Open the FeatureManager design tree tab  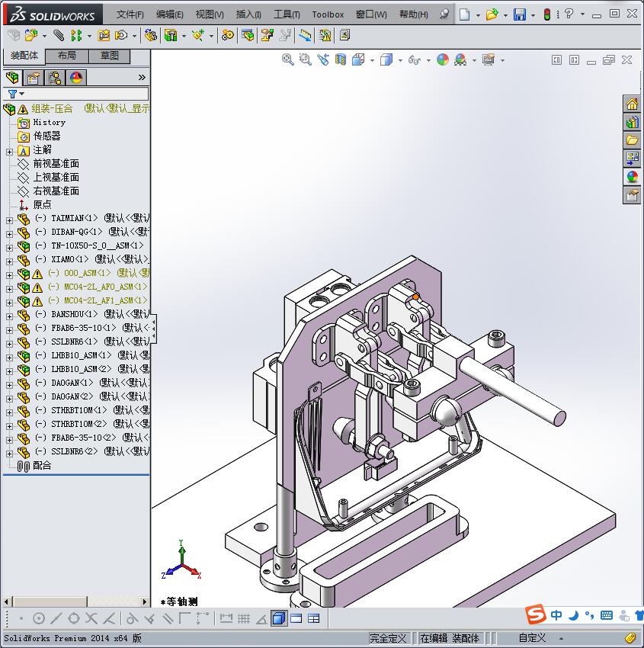[12, 77]
